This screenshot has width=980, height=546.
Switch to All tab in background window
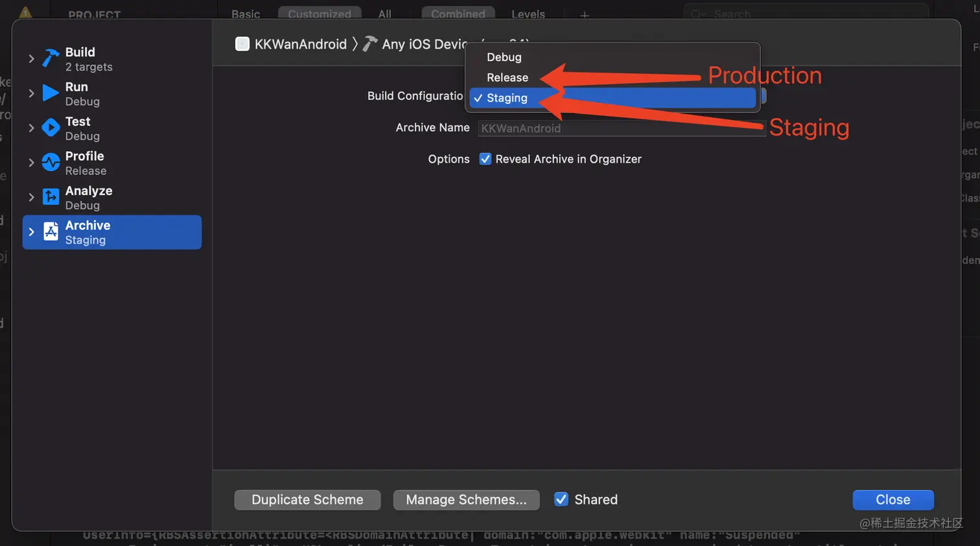click(x=385, y=14)
